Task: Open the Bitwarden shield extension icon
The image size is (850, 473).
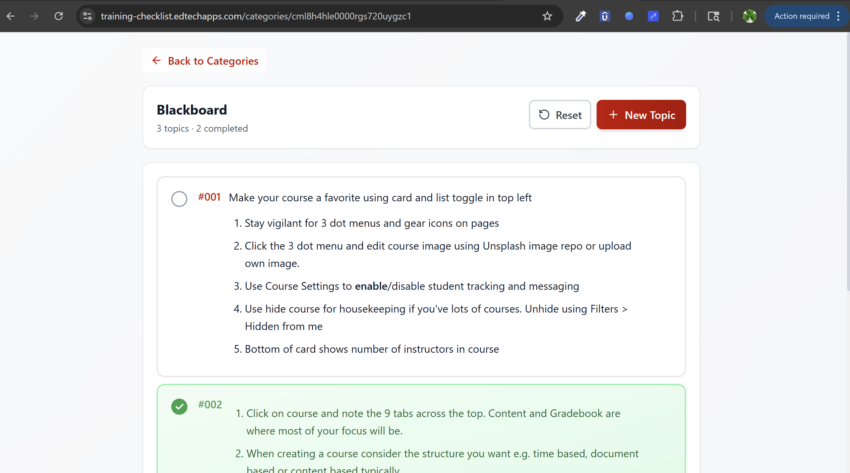Action: pos(604,16)
